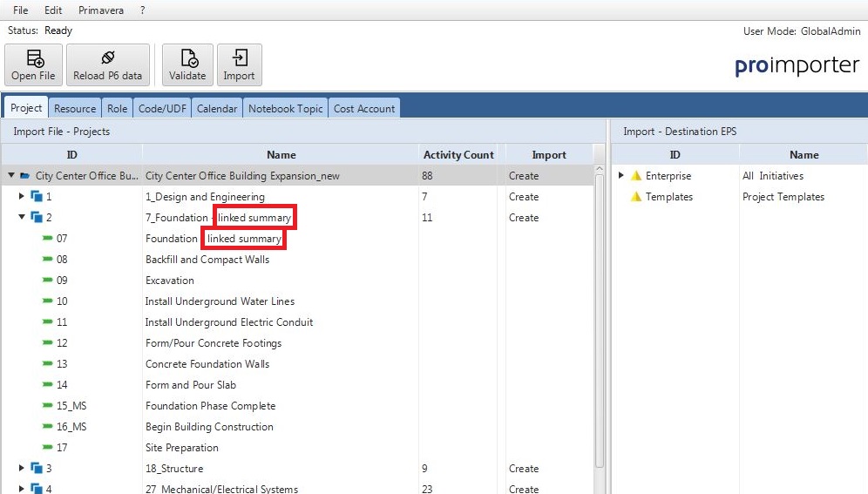Click the WBS icon beside ID 2

click(x=37, y=218)
